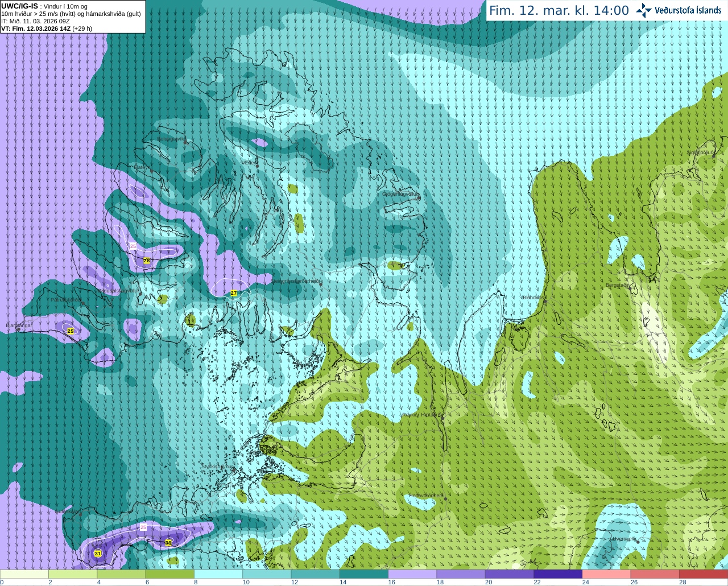Select the Bíldudalsflugvöllur station label

tap(119, 290)
